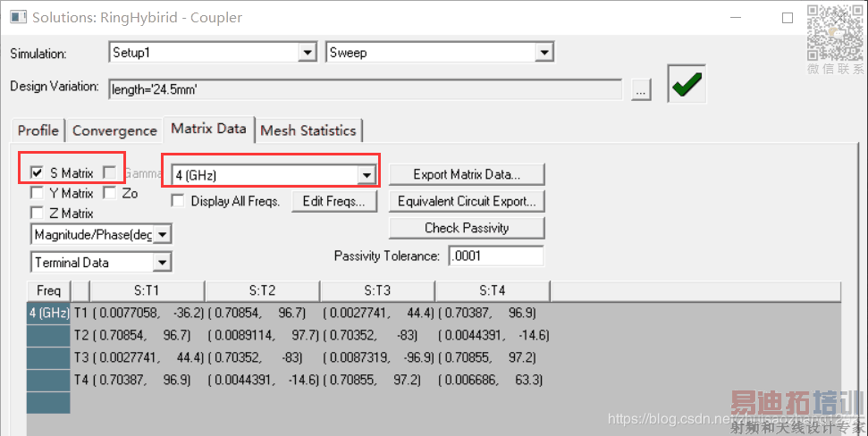Click T4 row S:T4 value 0.006686

pos(471,380)
